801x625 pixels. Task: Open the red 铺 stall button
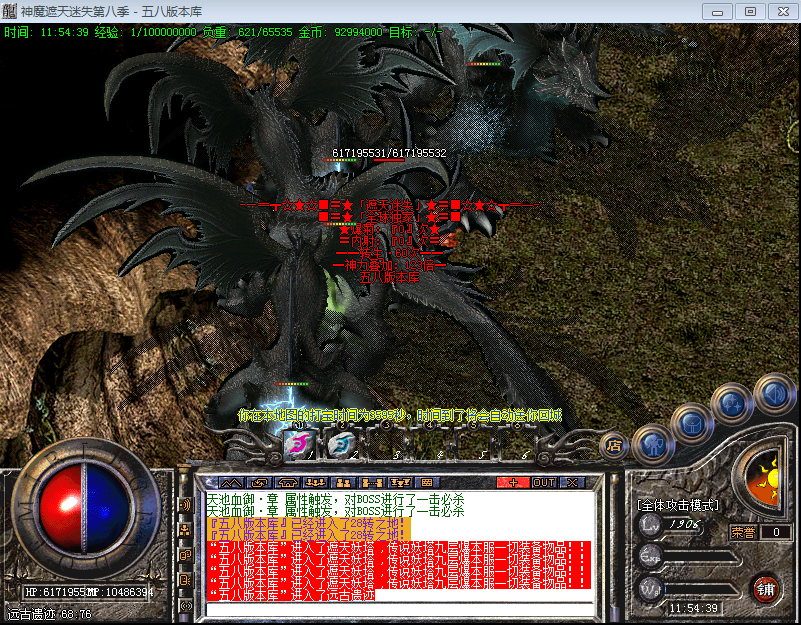[765, 590]
